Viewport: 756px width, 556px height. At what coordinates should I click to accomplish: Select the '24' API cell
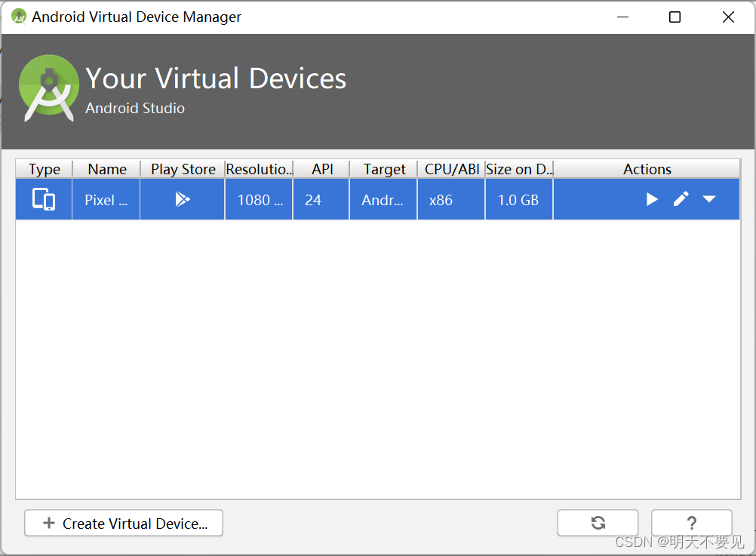[321, 199]
